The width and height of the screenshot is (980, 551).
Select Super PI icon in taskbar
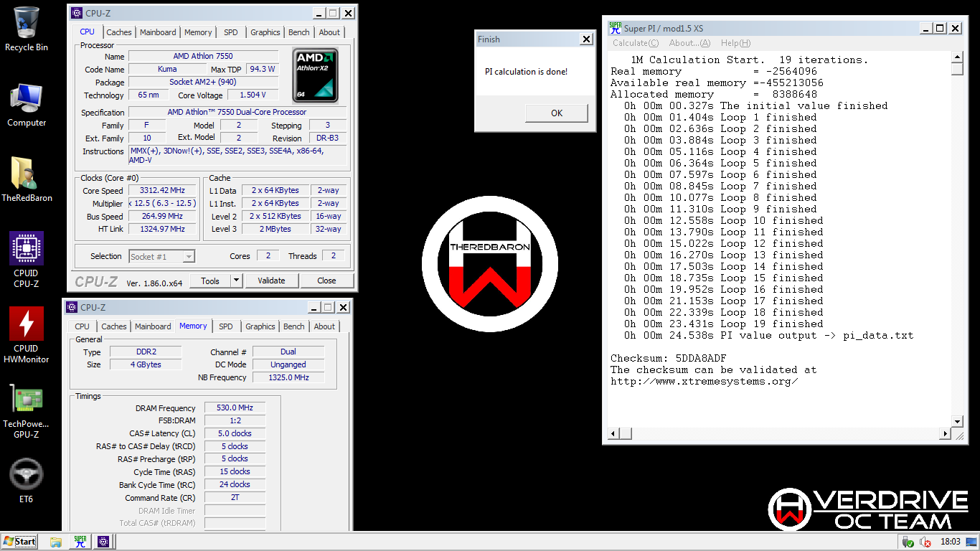(x=80, y=542)
